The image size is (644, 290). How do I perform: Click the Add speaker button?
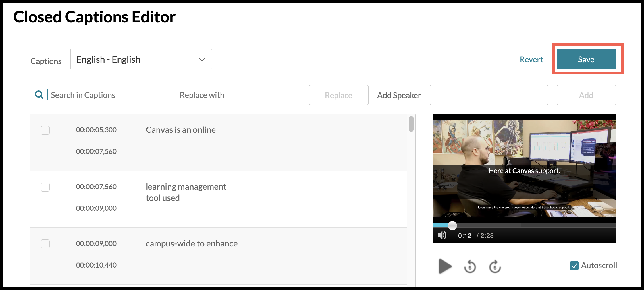[x=586, y=95]
